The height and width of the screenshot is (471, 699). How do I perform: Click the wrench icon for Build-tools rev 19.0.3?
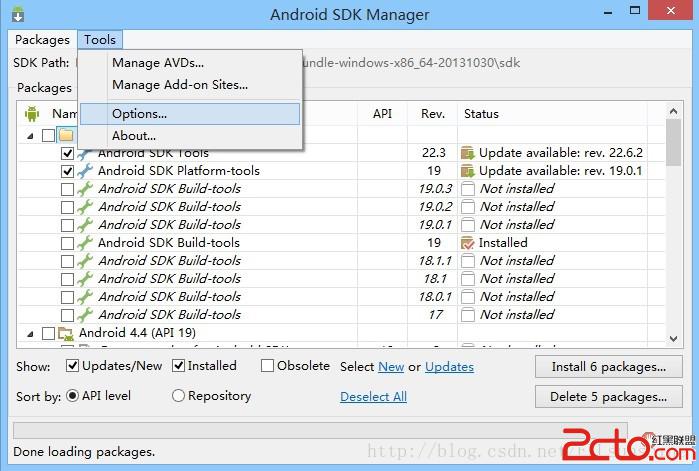click(85, 189)
